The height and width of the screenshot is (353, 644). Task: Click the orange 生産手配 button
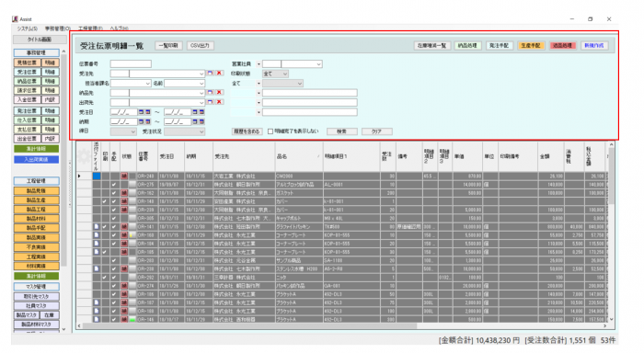click(x=531, y=46)
